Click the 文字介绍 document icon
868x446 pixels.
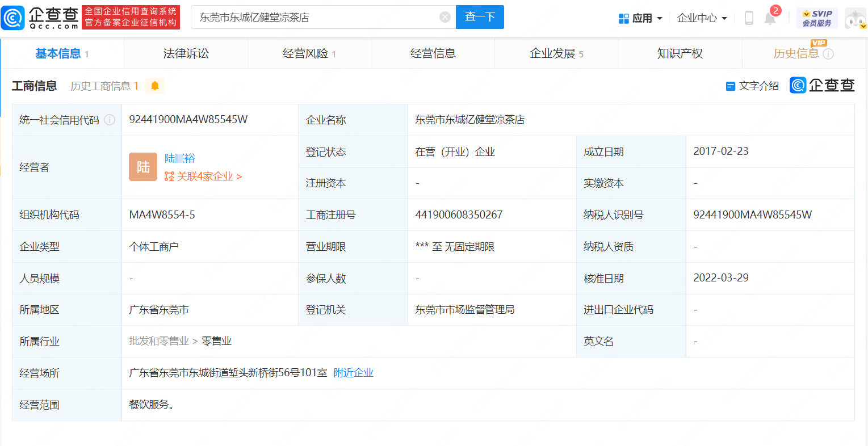click(731, 86)
